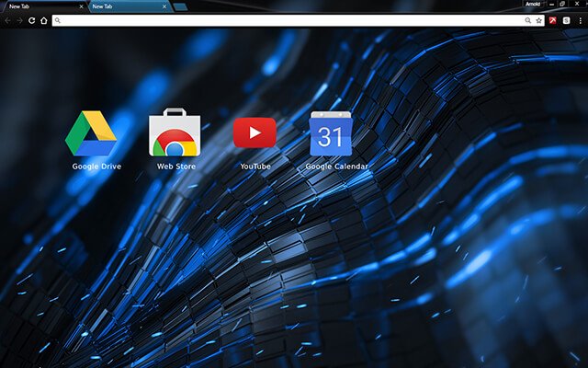
Task: Open the white S extension icon
Action: click(567, 20)
